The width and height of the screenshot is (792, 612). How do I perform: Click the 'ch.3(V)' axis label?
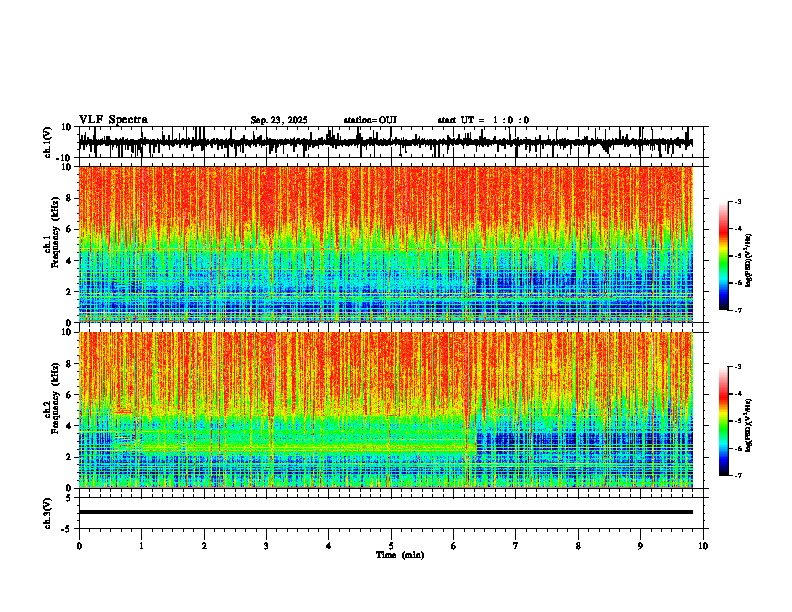48,513
